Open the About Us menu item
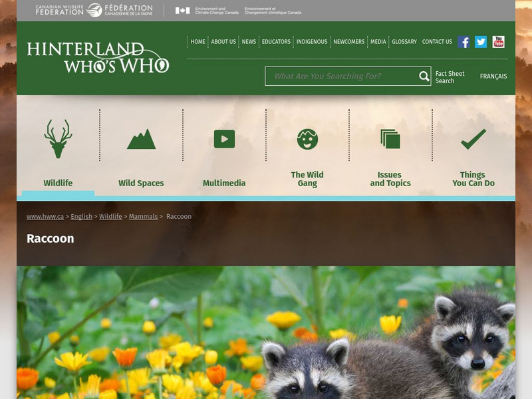The width and height of the screenshot is (532, 399). click(x=223, y=42)
